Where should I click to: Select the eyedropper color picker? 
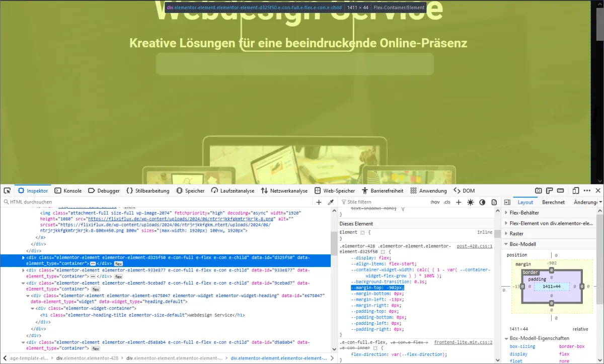pyautogui.click(x=331, y=202)
